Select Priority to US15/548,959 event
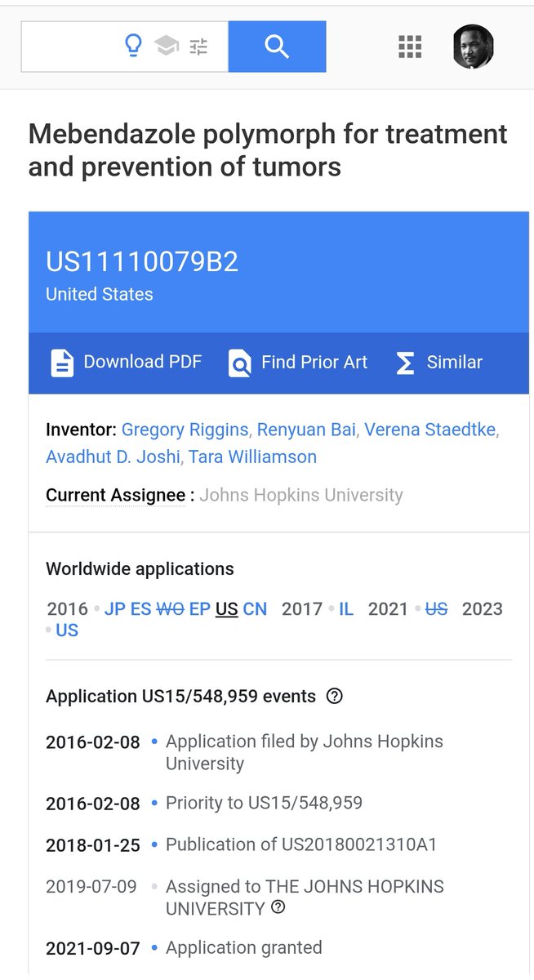This screenshot has width=534, height=980. (x=264, y=803)
